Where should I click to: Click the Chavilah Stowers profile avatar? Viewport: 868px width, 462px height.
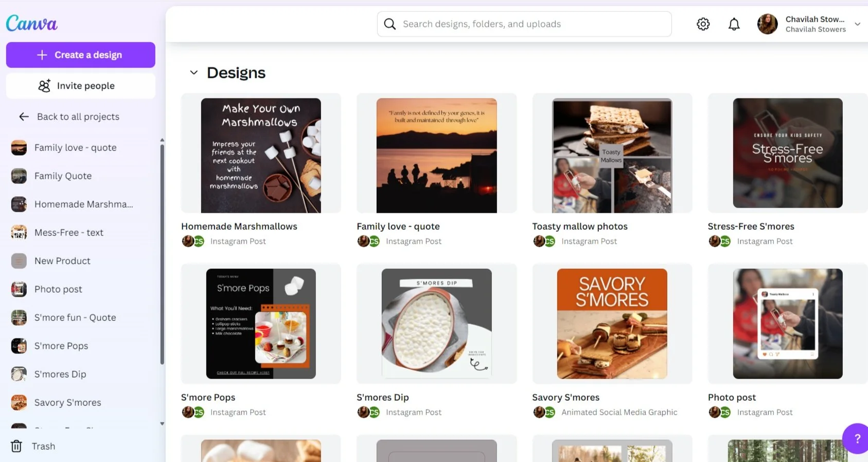pos(767,24)
